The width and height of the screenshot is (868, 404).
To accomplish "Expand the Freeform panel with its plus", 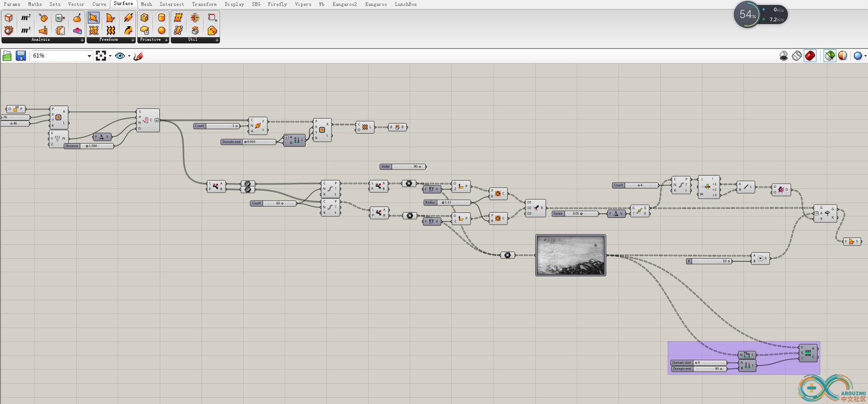I will [x=133, y=40].
